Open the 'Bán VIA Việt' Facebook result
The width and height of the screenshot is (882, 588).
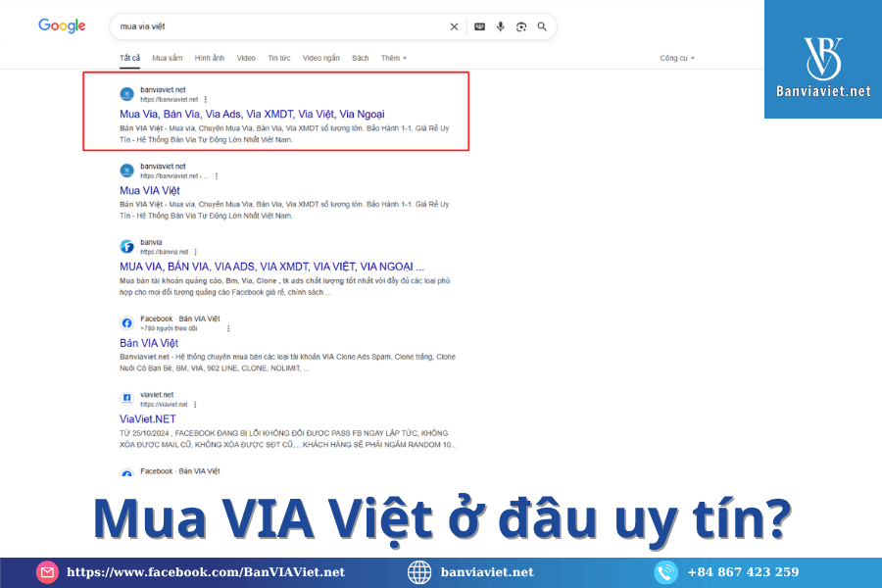(149, 343)
